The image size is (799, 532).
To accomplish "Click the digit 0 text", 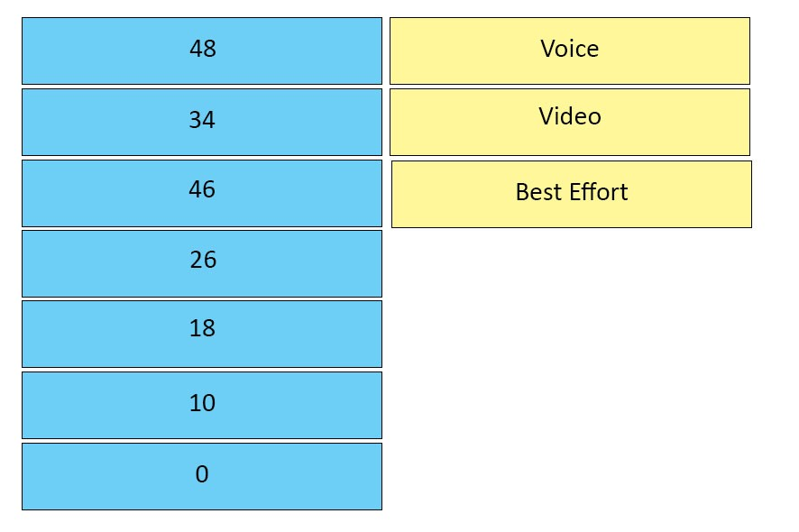I will point(202,474).
